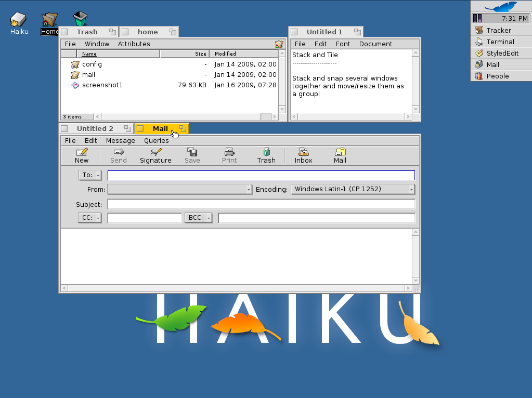Click into the CC address field
This screenshot has height=398, width=532.
[145, 218]
